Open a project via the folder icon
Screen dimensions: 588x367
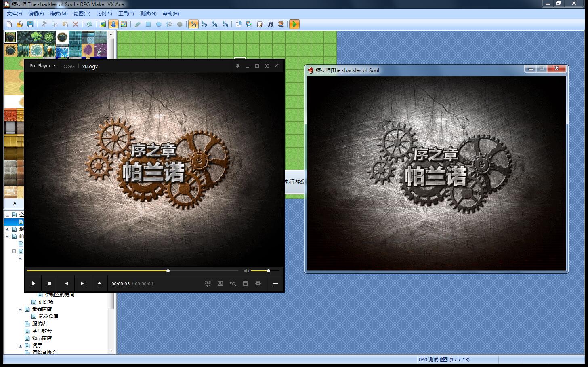tap(19, 24)
